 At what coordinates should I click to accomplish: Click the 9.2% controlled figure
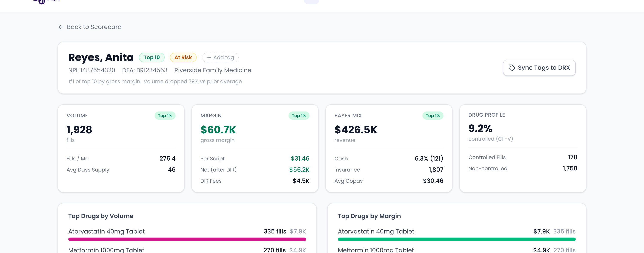480,128
